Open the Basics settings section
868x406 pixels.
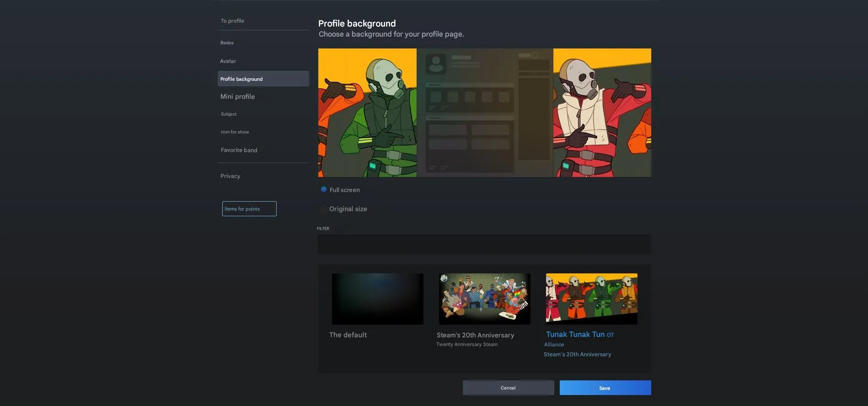[227, 43]
